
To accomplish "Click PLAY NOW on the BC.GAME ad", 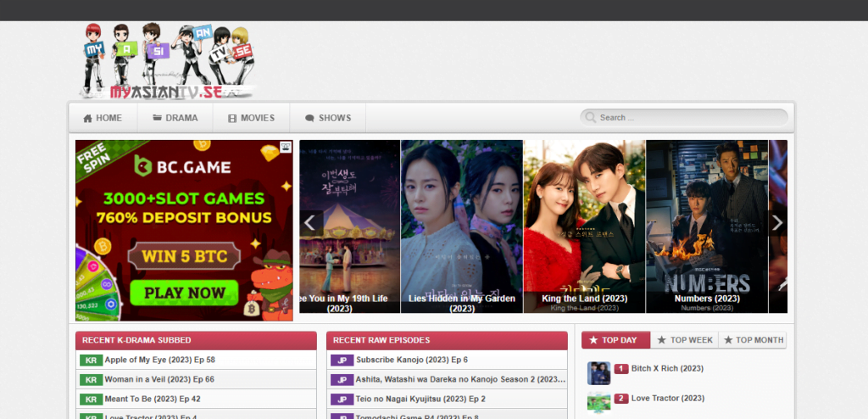I will pos(184,293).
